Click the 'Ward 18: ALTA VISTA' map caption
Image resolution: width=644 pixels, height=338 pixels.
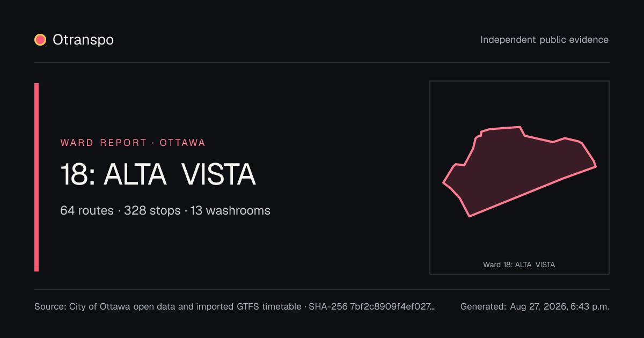(x=519, y=264)
